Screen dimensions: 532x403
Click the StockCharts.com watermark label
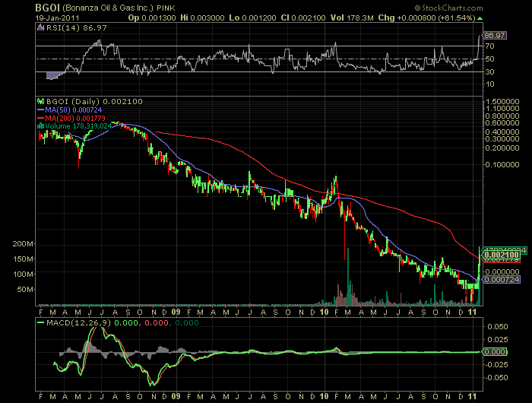click(448, 8)
